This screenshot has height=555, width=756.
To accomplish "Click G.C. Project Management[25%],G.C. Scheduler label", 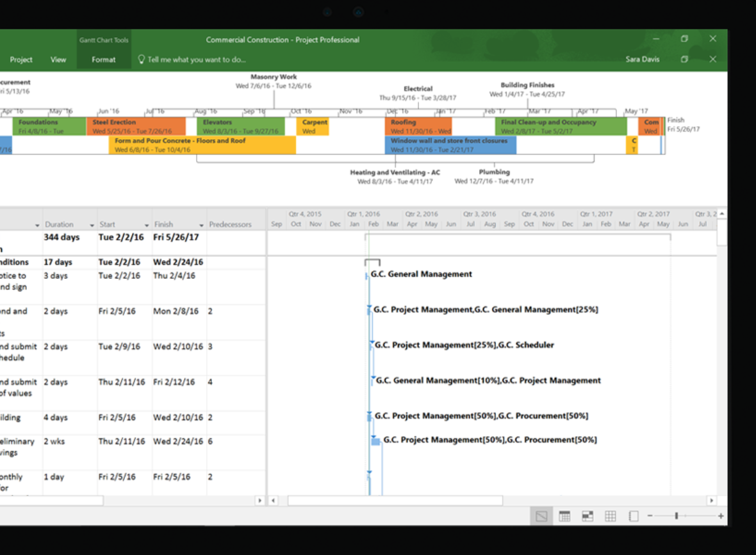I will (464, 345).
